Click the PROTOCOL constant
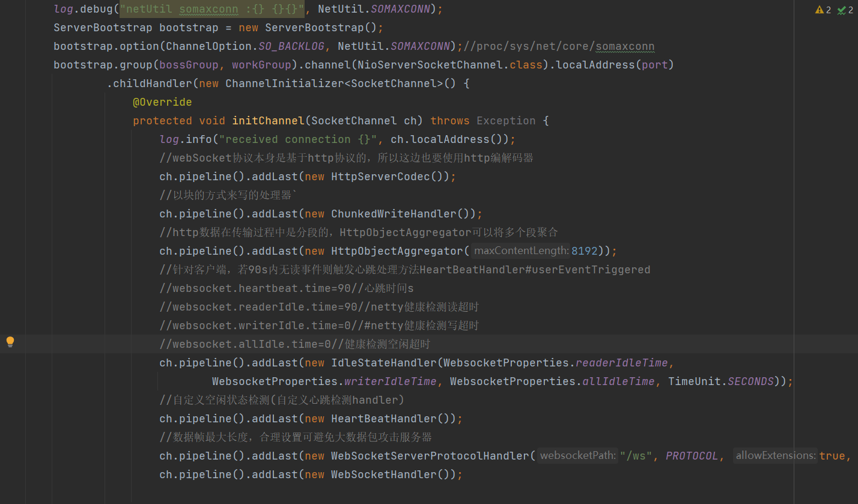The width and height of the screenshot is (858, 504). click(x=692, y=456)
